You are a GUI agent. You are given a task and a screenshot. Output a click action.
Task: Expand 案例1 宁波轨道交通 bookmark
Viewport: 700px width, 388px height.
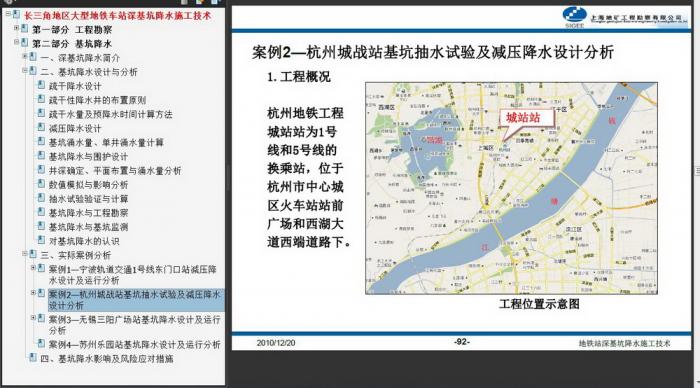(x=33, y=268)
